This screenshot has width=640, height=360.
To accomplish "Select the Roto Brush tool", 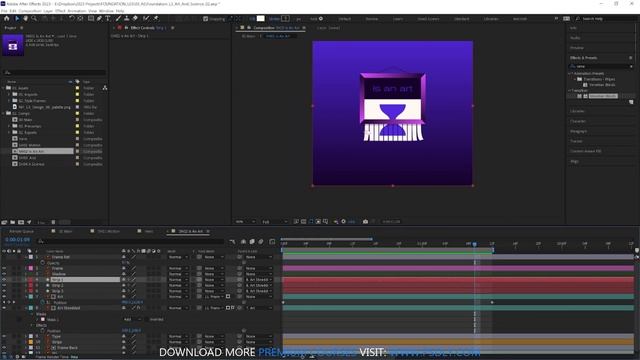I will (146, 18).
